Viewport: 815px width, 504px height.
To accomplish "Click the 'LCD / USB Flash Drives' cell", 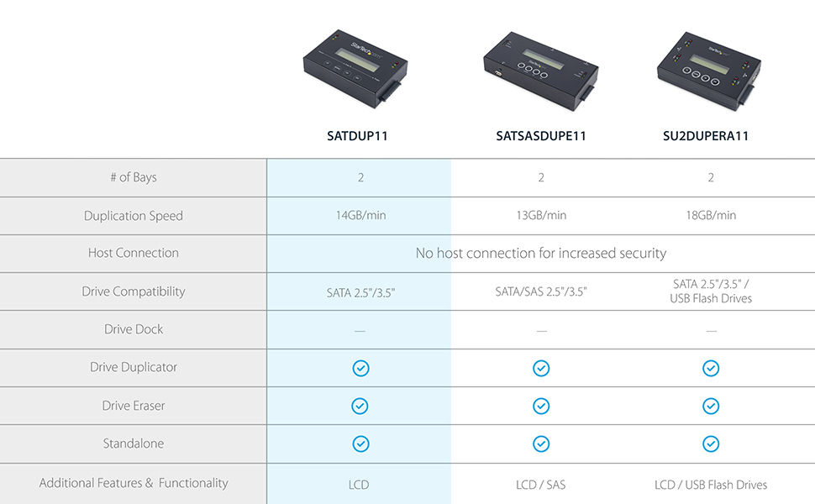I will tap(711, 485).
